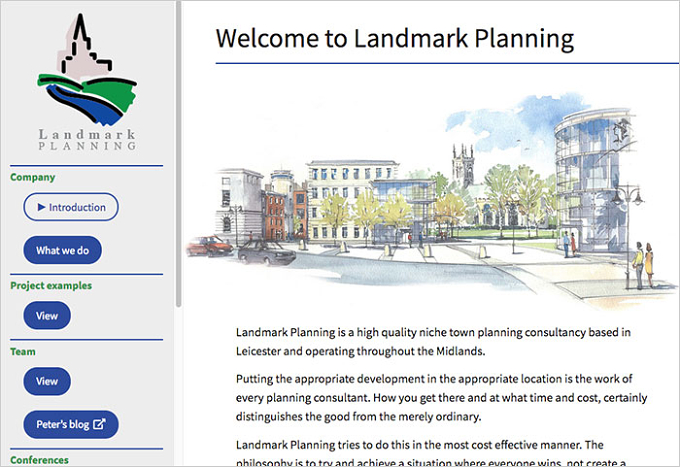Click the Project examples section heading
This screenshot has height=467, width=680.
pos(51,285)
